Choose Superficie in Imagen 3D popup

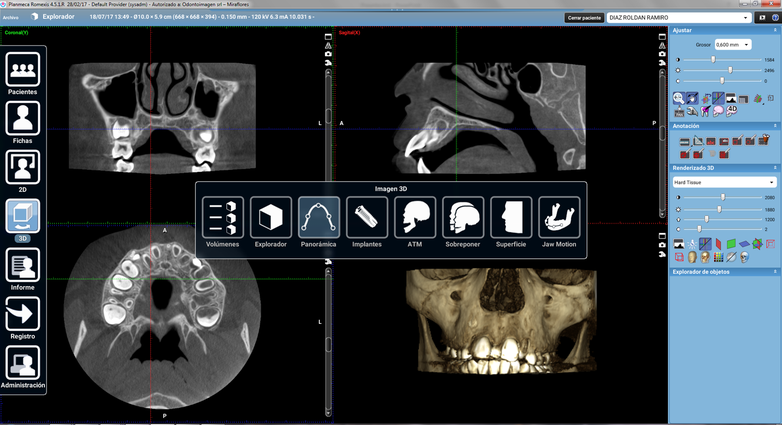(x=511, y=222)
